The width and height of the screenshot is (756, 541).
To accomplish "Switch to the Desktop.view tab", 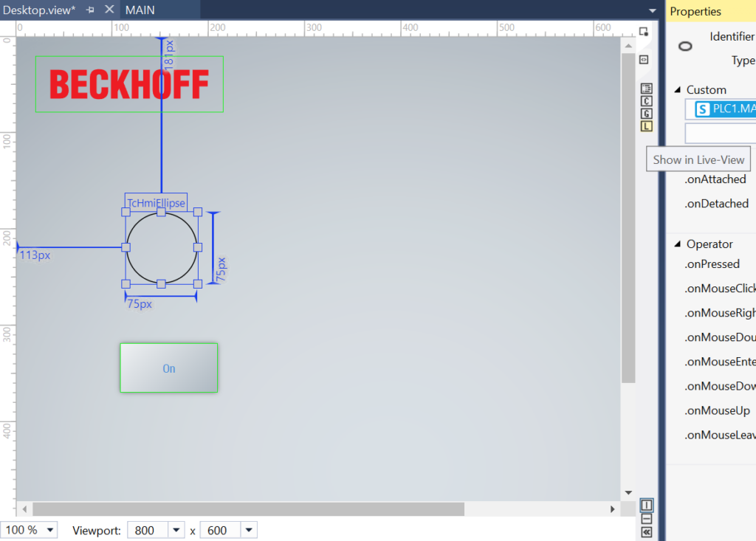I will coord(39,10).
